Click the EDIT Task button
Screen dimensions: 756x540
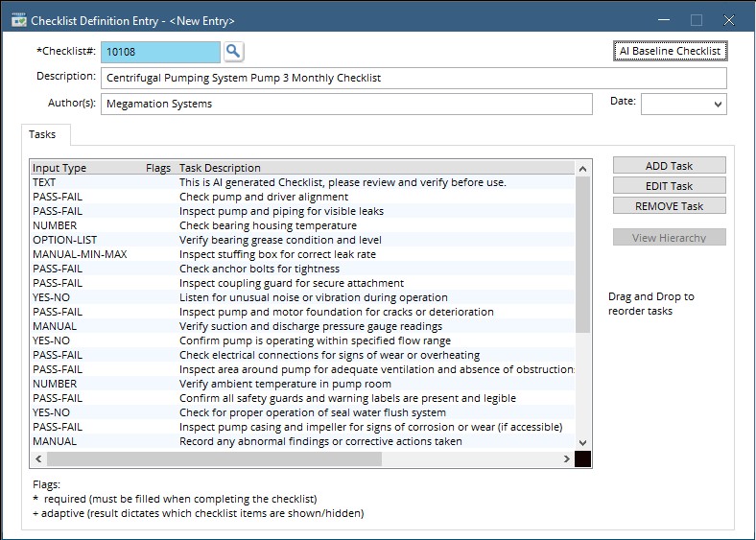point(670,186)
